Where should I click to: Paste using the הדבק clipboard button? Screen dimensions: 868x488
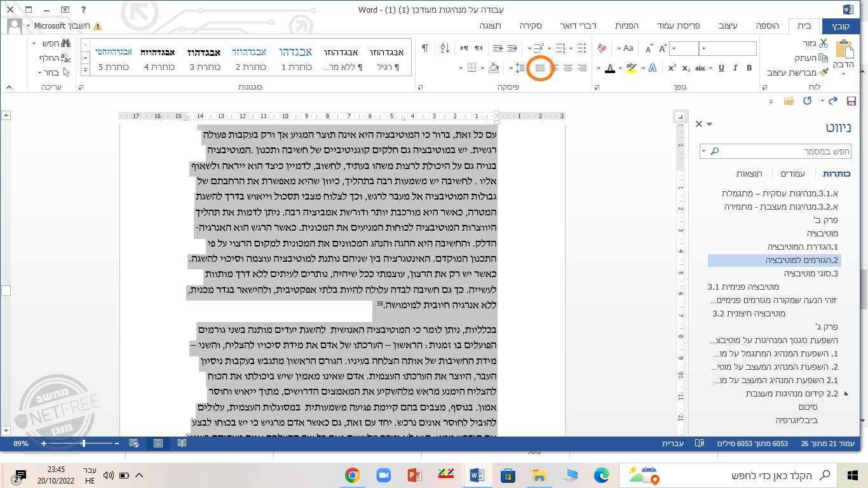[844, 56]
